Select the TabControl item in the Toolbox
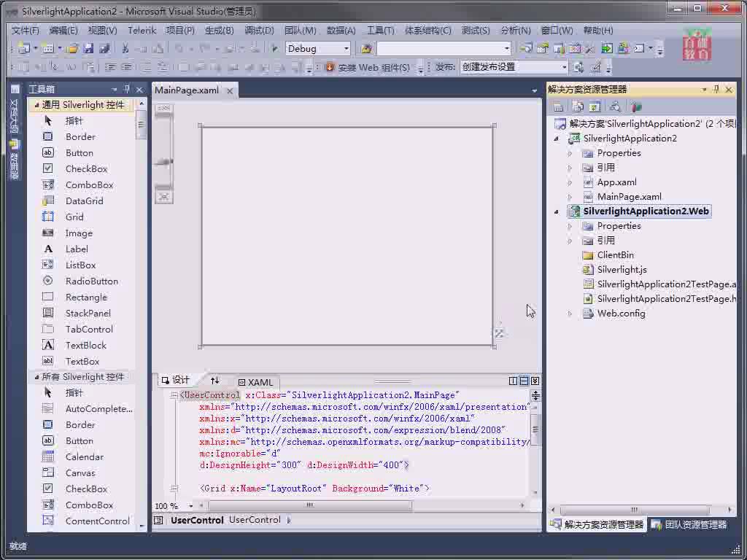Viewport: 747px width, 560px height. (89, 329)
